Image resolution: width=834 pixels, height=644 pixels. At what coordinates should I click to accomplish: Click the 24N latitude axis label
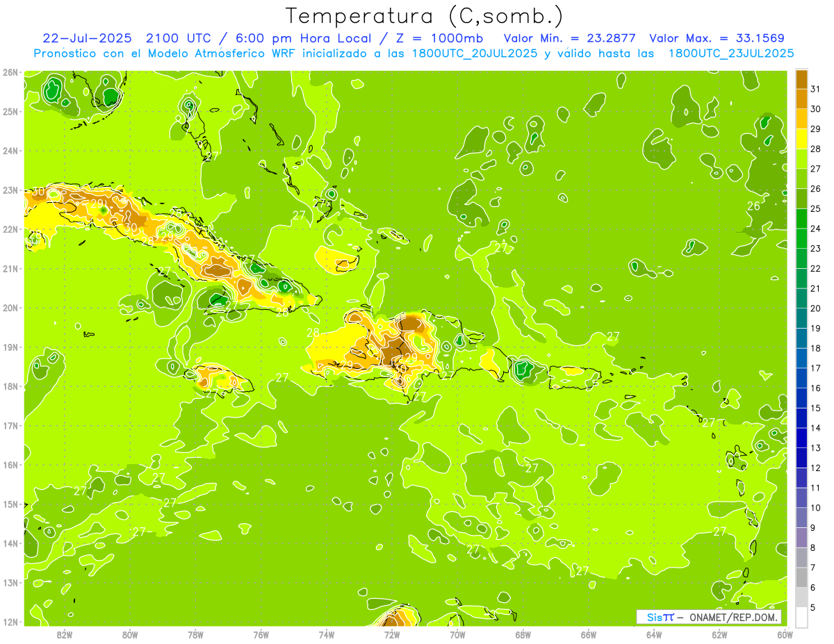(10, 151)
